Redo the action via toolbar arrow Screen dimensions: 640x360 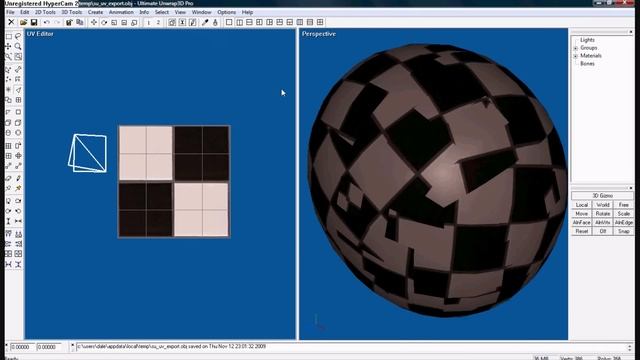point(57,22)
